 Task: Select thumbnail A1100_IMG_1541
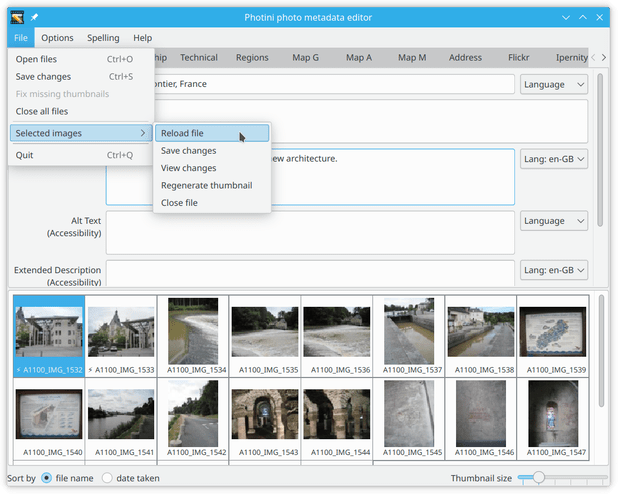coord(121,419)
